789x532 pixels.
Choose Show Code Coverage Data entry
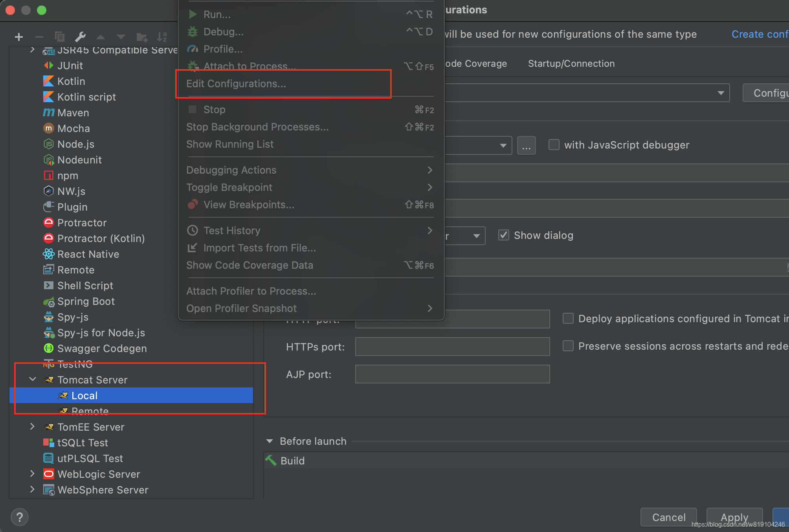(311, 265)
